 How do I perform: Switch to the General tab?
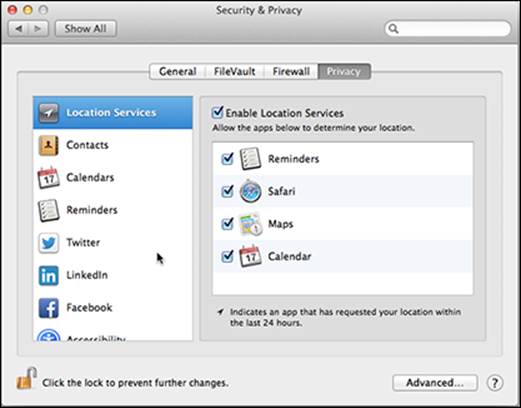pos(177,71)
